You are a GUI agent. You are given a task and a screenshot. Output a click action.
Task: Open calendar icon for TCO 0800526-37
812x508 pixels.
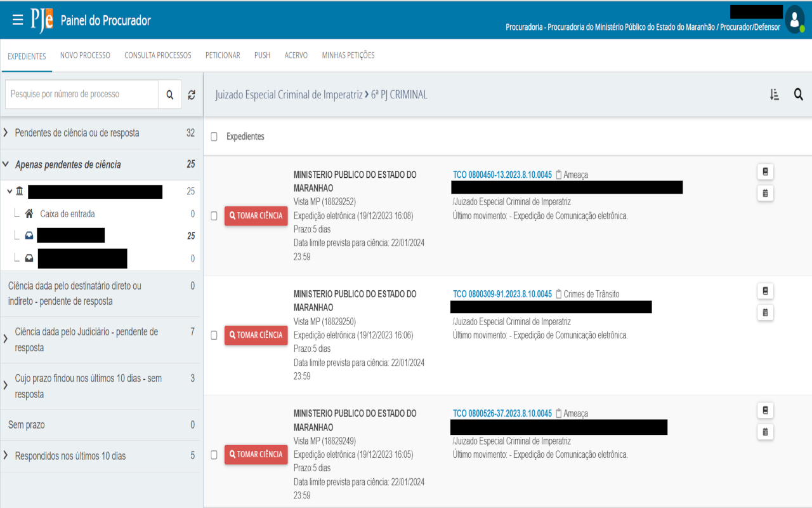pos(765,432)
